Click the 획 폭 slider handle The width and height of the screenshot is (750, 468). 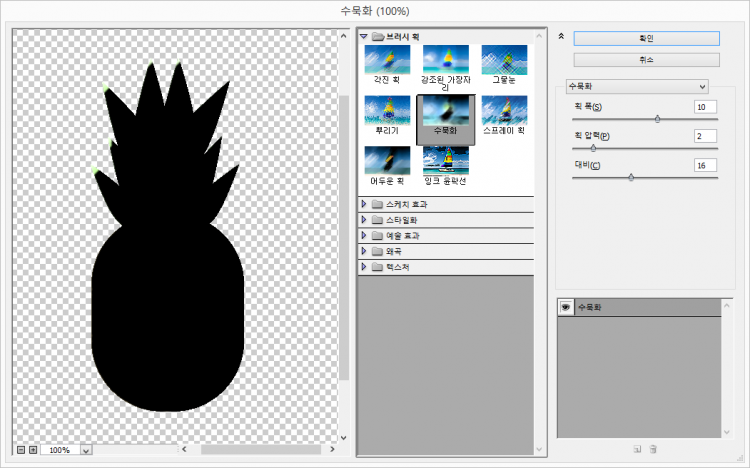[x=657, y=118]
